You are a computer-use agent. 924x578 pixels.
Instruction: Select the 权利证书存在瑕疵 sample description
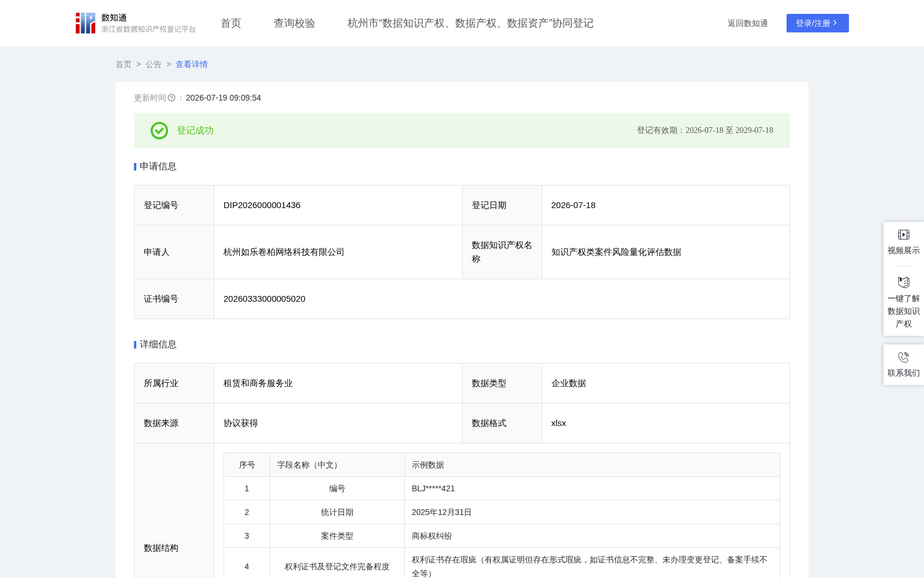tap(590, 566)
